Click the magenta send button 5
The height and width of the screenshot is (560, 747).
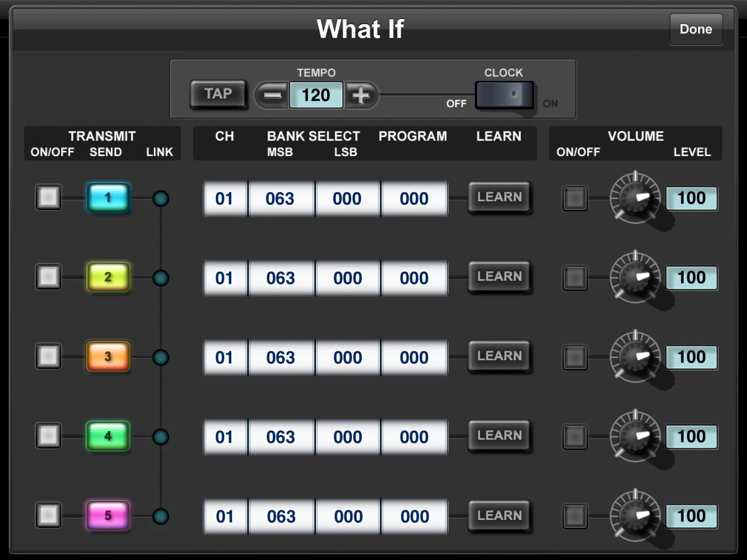click(108, 515)
